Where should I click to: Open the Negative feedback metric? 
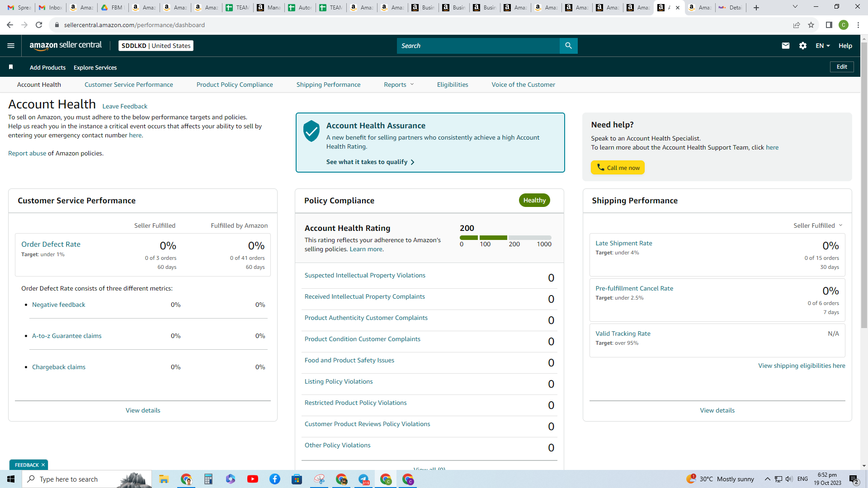click(59, 305)
